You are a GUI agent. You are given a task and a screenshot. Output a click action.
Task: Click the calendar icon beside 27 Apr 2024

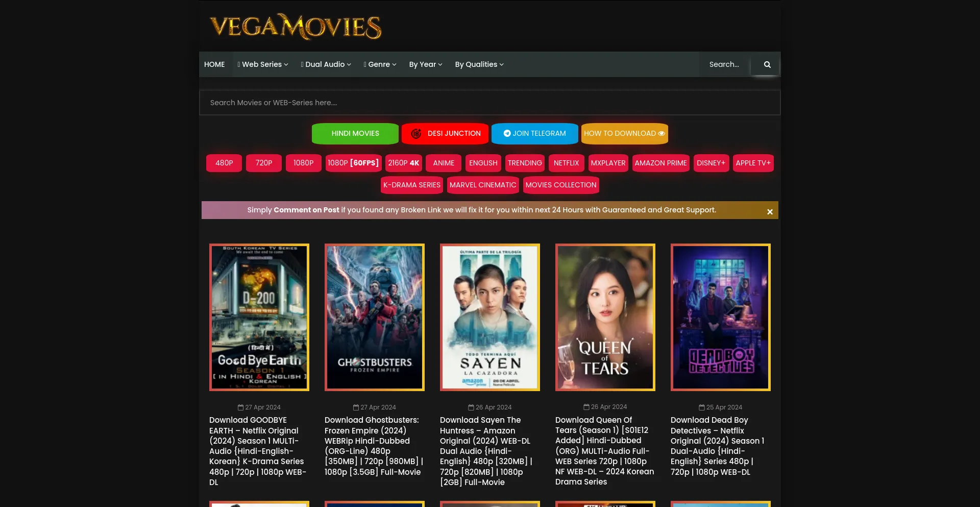[240, 407]
